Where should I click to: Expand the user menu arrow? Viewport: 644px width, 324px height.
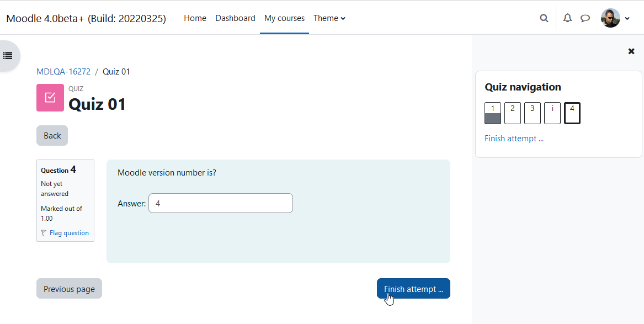[x=627, y=18]
